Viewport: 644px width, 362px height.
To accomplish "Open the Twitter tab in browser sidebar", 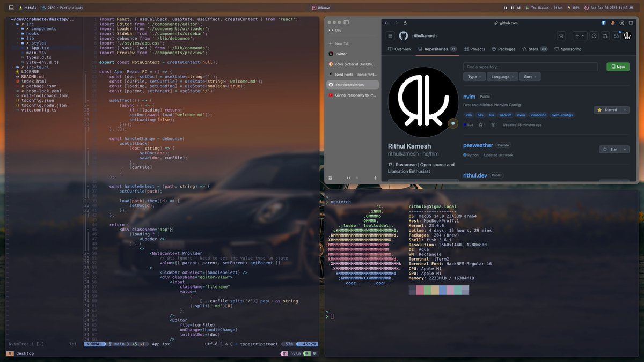I will pyautogui.click(x=352, y=54).
